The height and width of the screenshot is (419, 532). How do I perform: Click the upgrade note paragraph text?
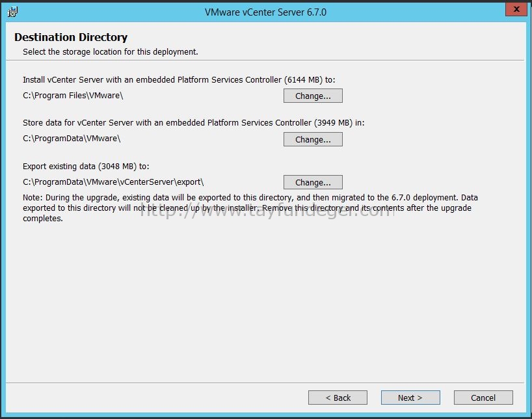tap(250, 208)
